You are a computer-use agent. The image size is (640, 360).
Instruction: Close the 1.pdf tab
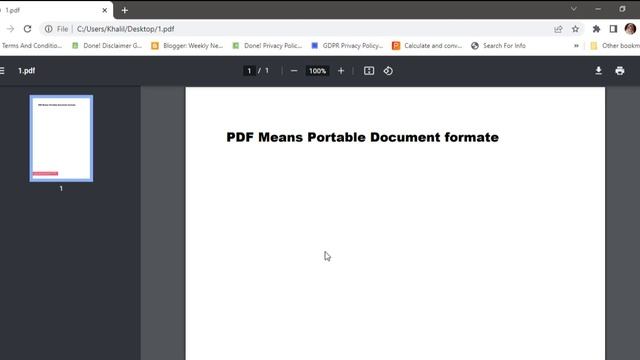click(x=104, y=10)
